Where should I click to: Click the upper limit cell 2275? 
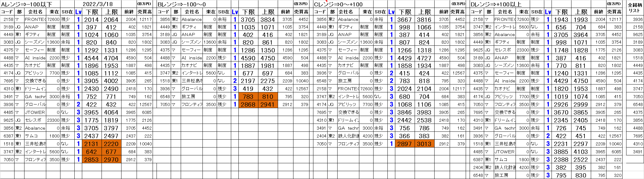tap(268, 81)
